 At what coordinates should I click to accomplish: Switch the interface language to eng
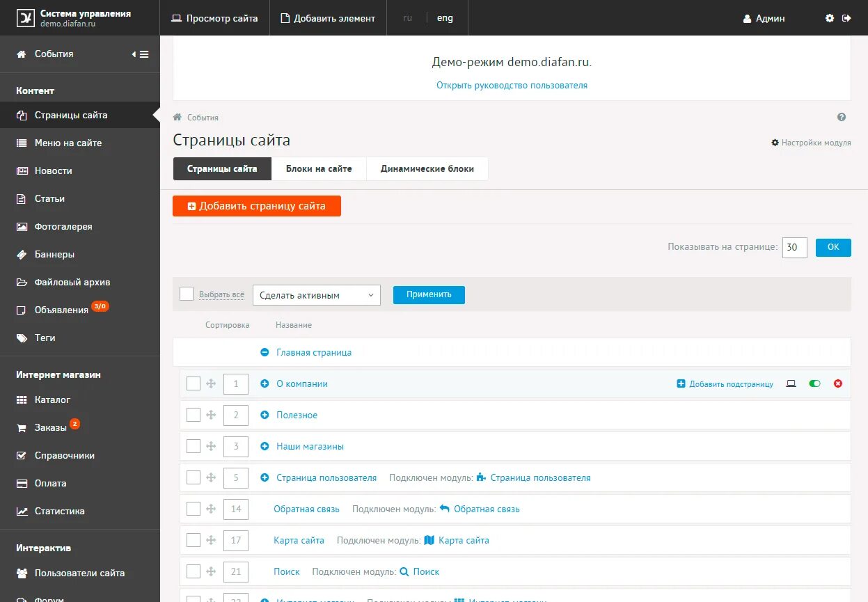445,18
